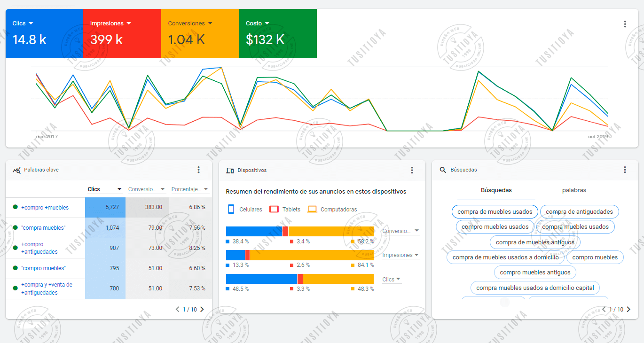Viewport: 644px width, 343px height.
Task: Open the Palabras clave card options menu
Action: 198,170
